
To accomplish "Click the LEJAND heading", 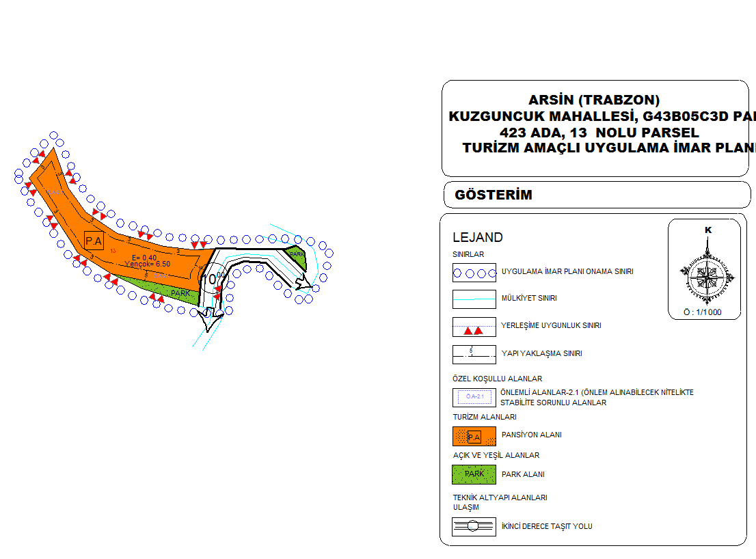I will [x=478, y=238].
